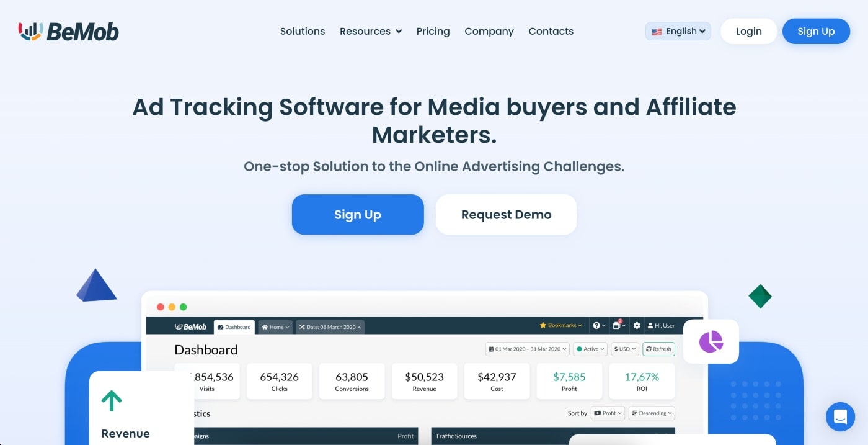Click the BeMob logo inside dashboard preview
Screen dimensions: 868x445
(190, 326)
